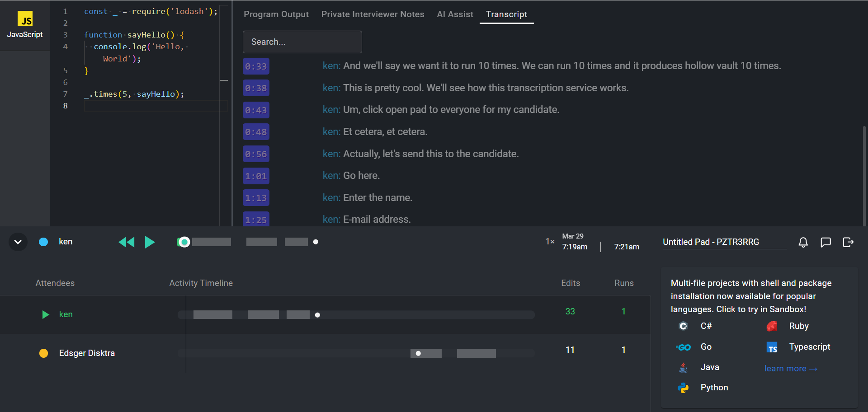The image size is (868, 412).
Task: Open the notifications bell icon
Action: pyautogui.click(x=803, y=243)
